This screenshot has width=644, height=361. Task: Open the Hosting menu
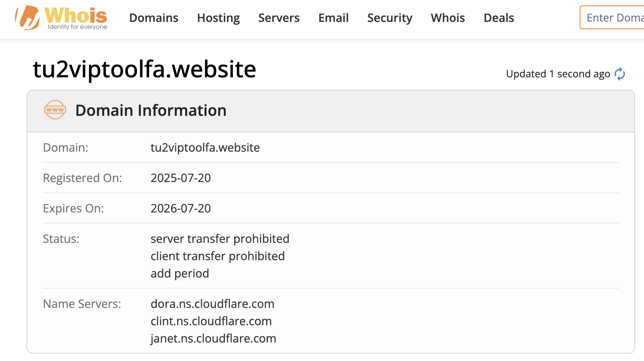coord(218,18)
